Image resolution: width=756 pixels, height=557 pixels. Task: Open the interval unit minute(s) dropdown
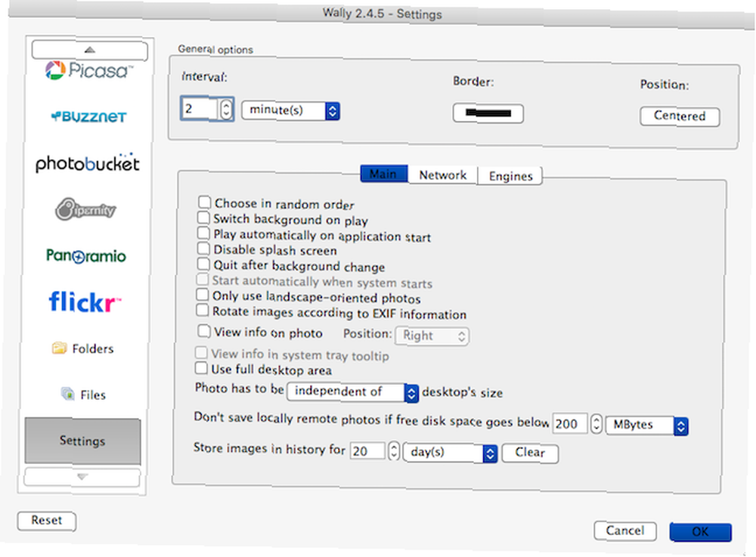tap(291, 110)
